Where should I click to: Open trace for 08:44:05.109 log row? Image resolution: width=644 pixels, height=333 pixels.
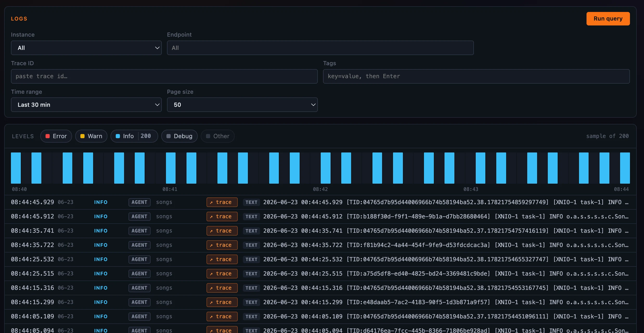click(222, 317)
